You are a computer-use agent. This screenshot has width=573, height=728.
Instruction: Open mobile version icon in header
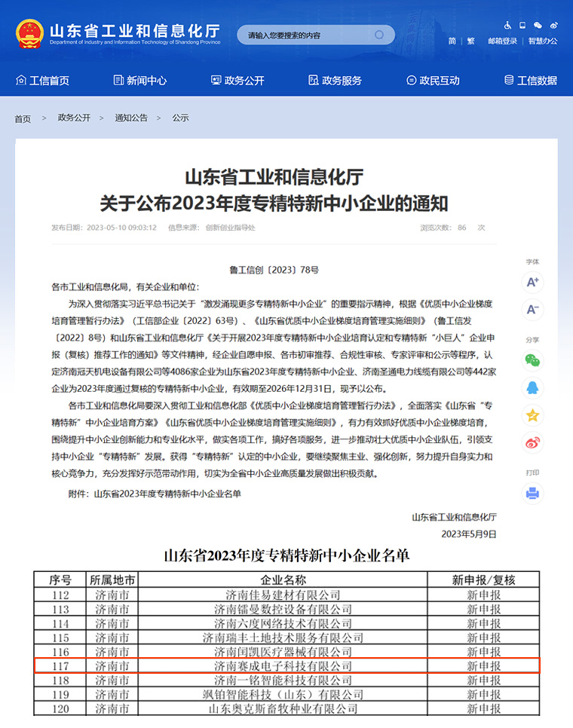(522, 26)
